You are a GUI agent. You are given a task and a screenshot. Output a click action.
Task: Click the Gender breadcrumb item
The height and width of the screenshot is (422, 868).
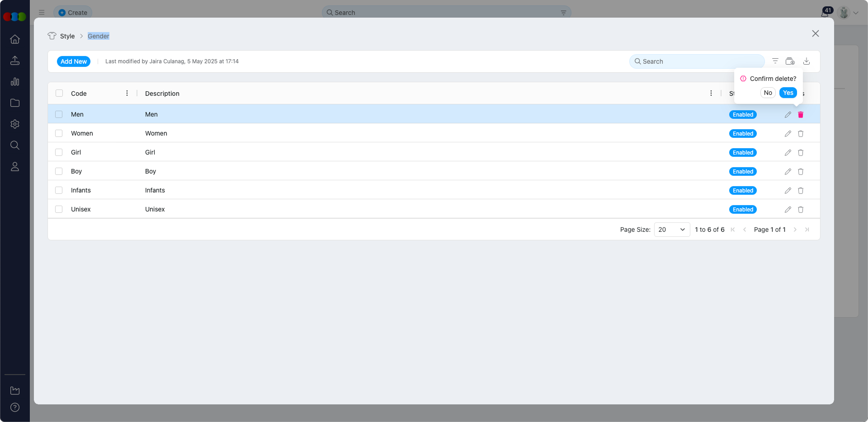pyautogui.click(x=99, y=36)
